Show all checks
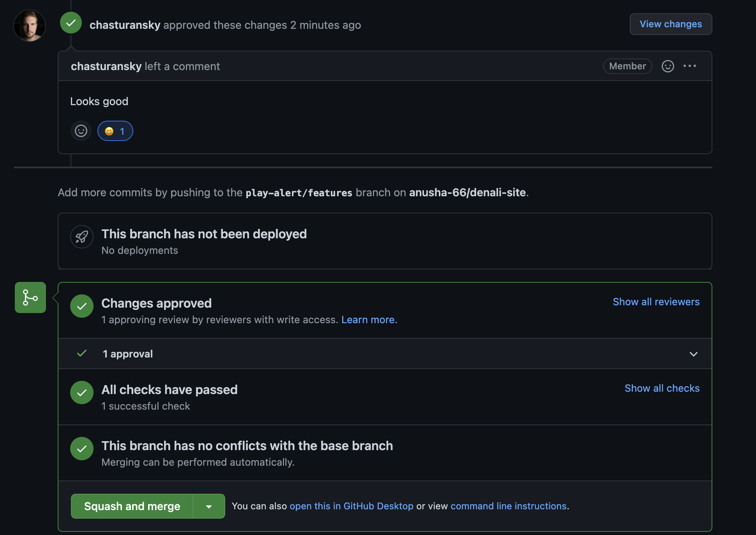 click(x=662, y=388)
